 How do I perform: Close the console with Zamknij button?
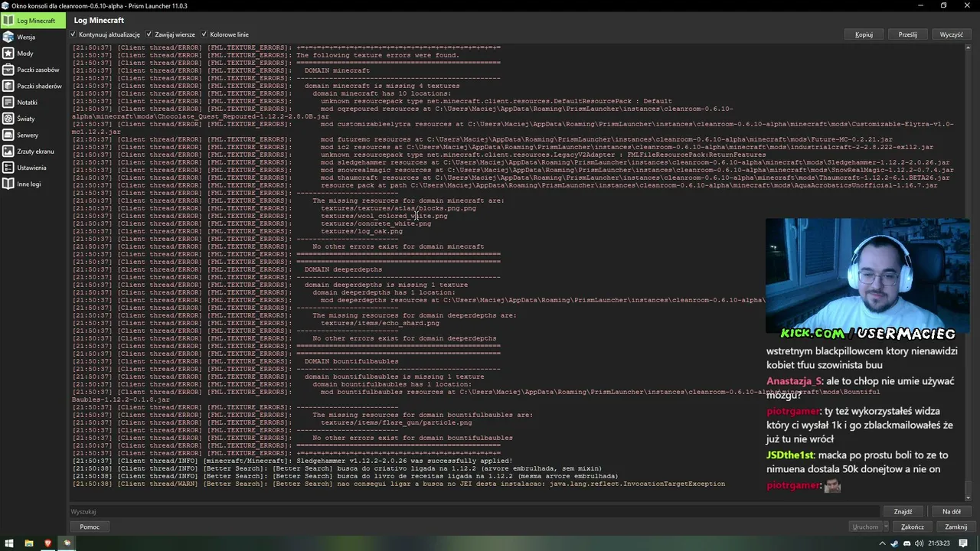coord(955,527)
